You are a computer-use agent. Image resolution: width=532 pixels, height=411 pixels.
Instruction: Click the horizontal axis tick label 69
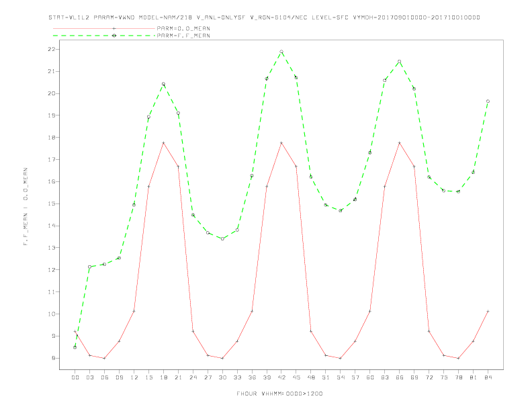tap(414, 377)
